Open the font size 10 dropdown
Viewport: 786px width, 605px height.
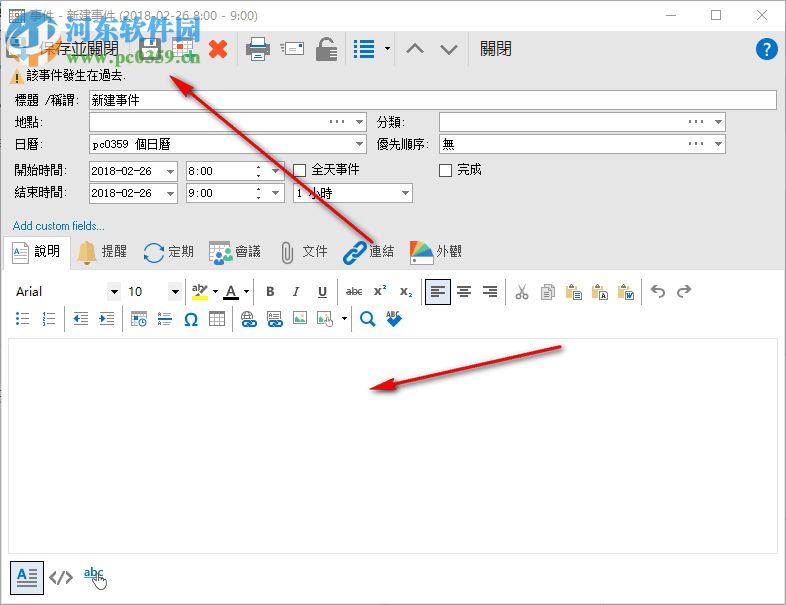tap(175, 292)
